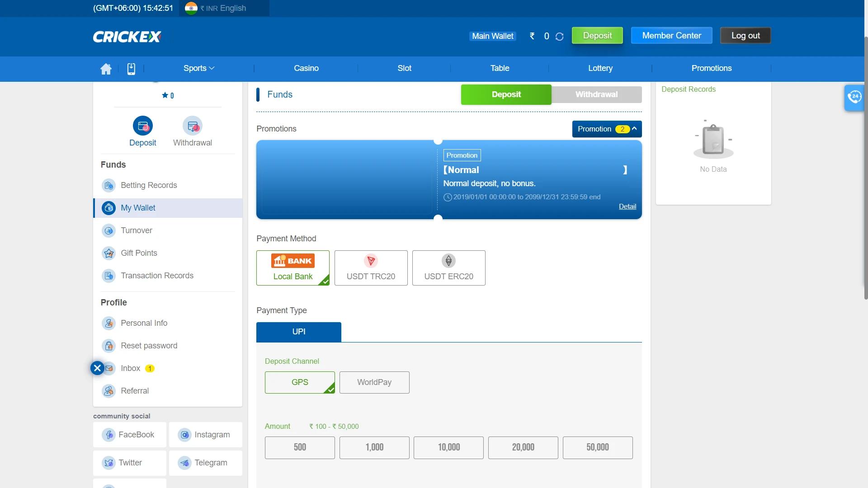The width and height of the screenshot is (868, 488).
Task: Click the USDT ERC20 Ethereum icon
Action: pyautogui.click(x=448, y=261)
